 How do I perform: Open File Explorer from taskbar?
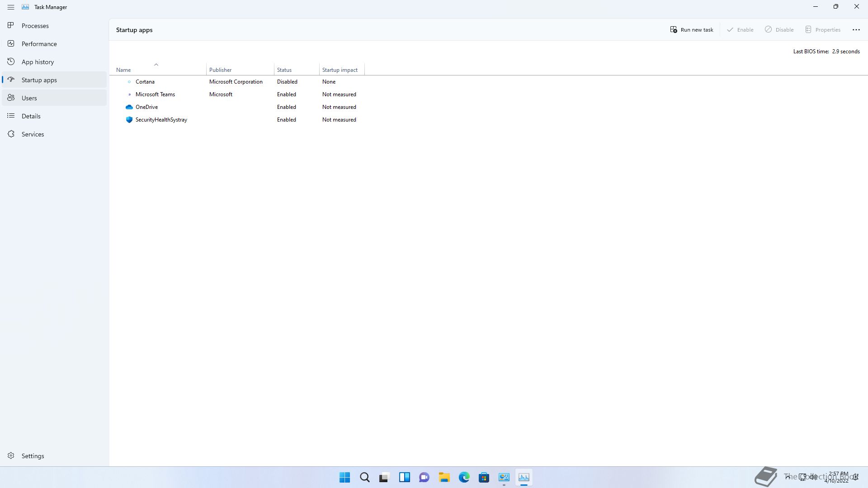click(x=444, y=477)
